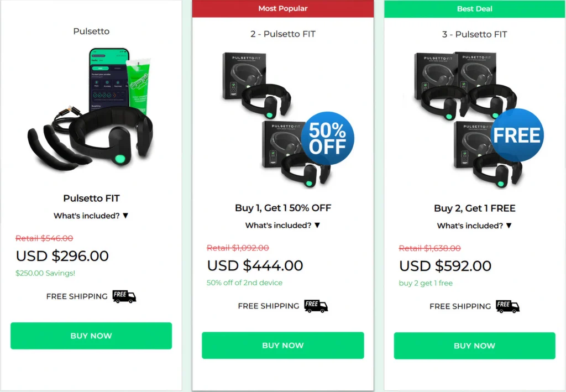The height and width of the screenshot is (392, 566).
Task: Click the free shipping truck icon in Best Deal card
Action: (507, 306)
